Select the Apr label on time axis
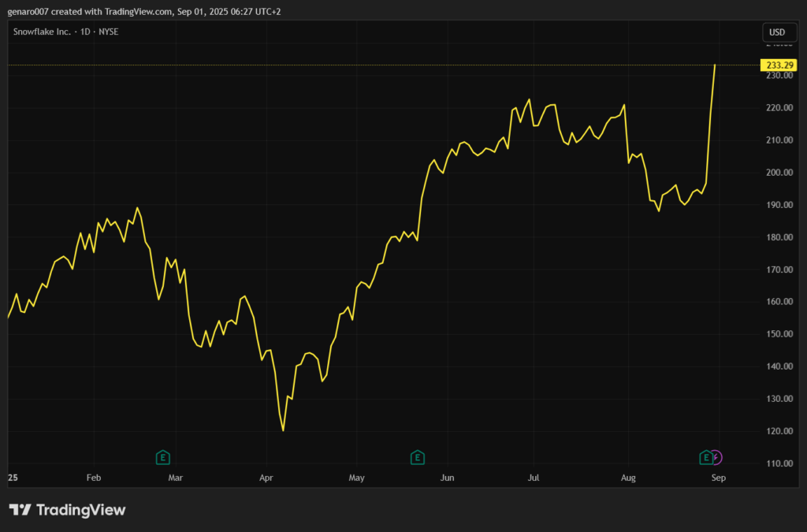This screenshot has width=807, height=532. click(x=266, y=478)
